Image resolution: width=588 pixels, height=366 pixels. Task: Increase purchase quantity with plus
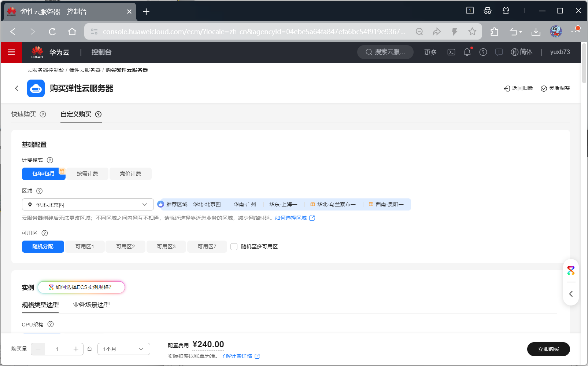(x=76, y=349)
